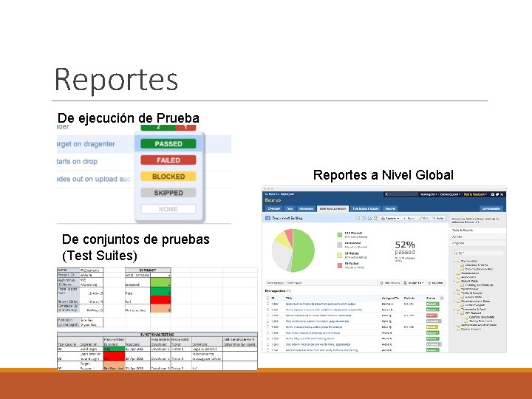The height and width of the screenshot is (399, 532).
Task: Open 'Test incremental search' test title link
Action: pyautogui.click(x=317, y=321)
